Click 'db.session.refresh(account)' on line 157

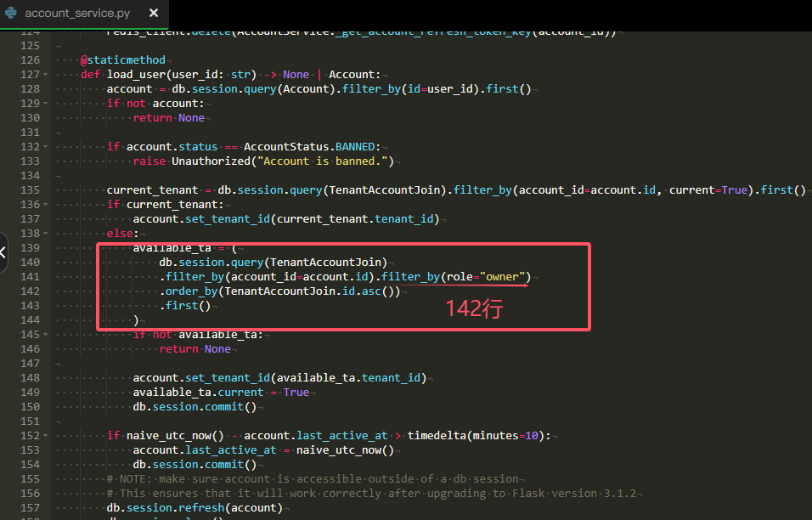click(194, 508)
